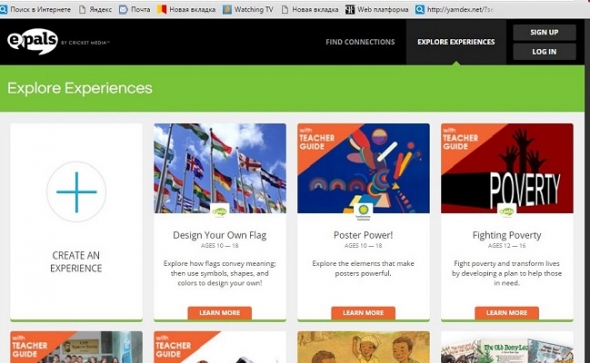Select Explore Experiences menu item
Screen dimensions: 590x363
(x=456, y=42)
